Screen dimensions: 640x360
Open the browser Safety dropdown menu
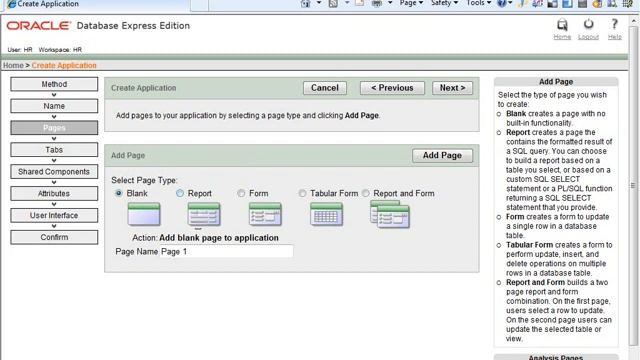pos(444,3)
